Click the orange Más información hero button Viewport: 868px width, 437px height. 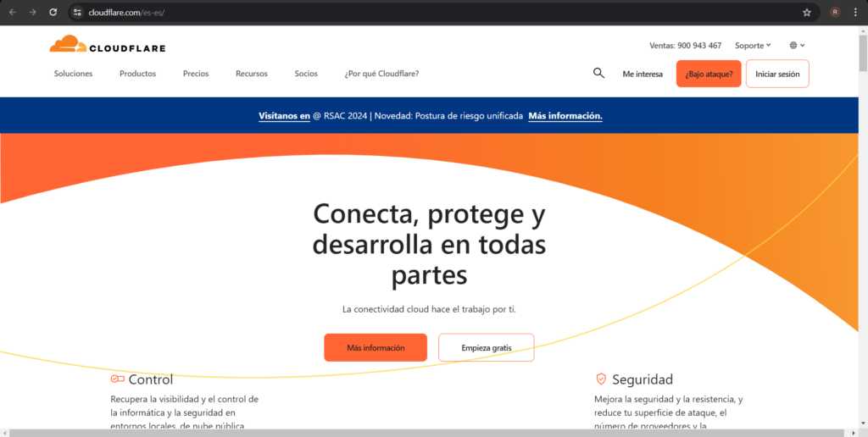point(376,347)
